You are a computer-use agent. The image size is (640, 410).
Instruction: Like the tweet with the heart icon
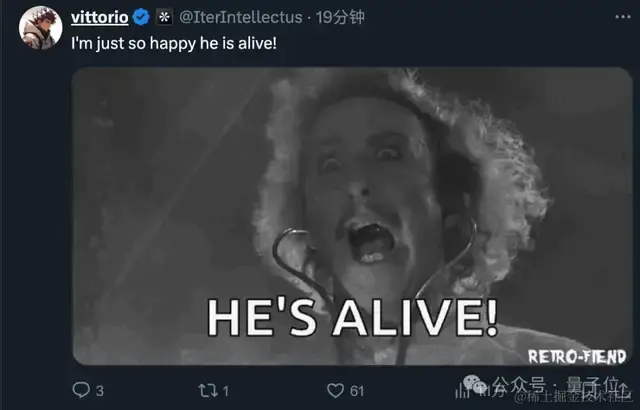[335, 391]
